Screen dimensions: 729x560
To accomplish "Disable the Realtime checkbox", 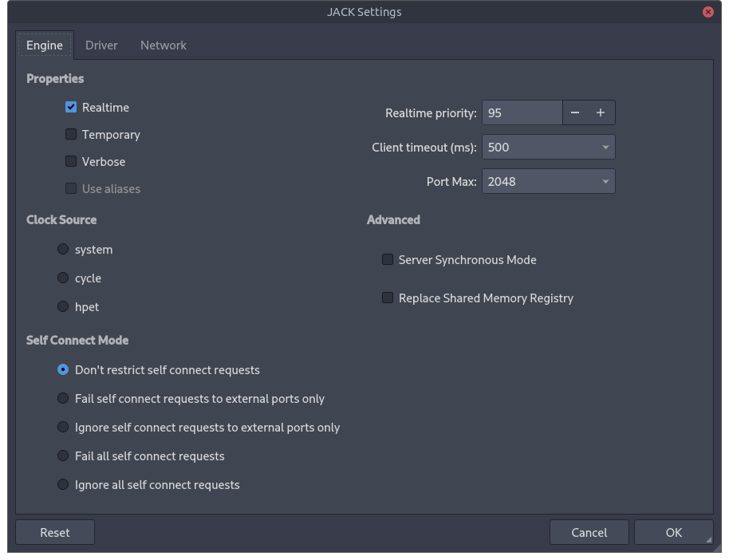I will point(71,108).
